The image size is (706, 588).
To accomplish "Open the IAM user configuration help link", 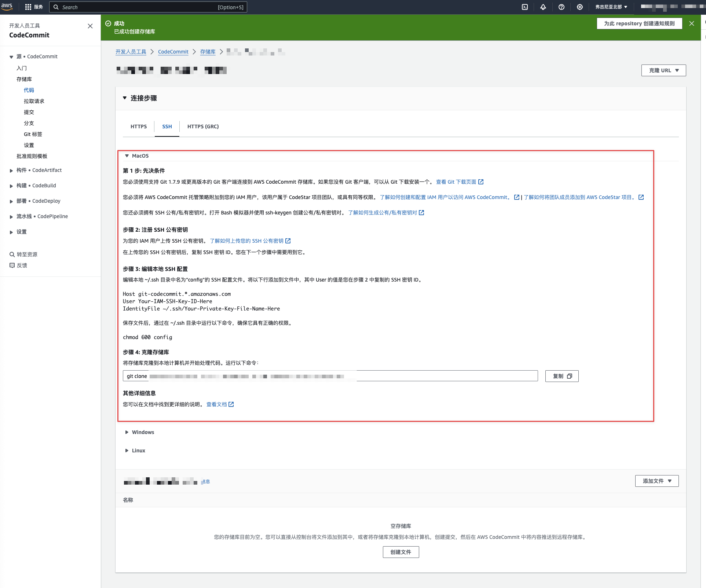I will (446, 197).
